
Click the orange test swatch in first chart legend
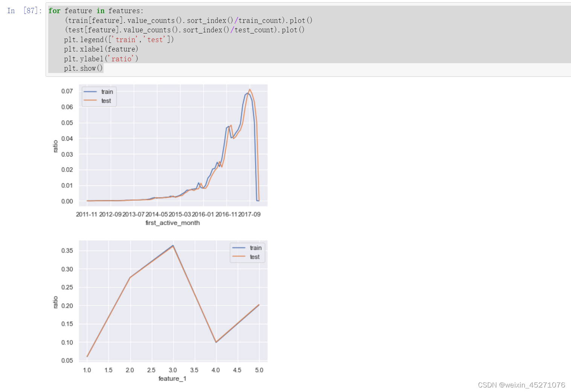point(90,100)
